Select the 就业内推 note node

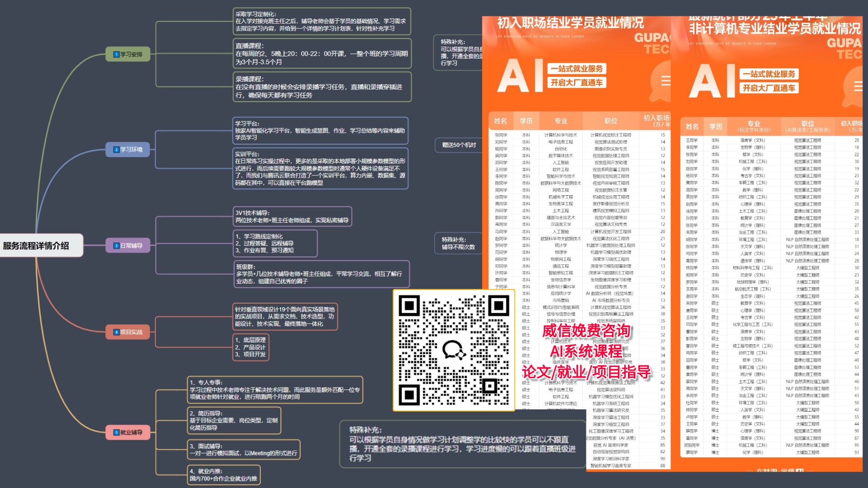point(224,475)
